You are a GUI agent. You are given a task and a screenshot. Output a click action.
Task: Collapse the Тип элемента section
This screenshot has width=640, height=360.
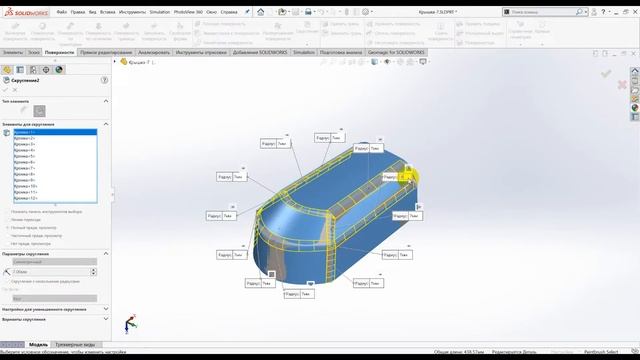click(106, 101)
